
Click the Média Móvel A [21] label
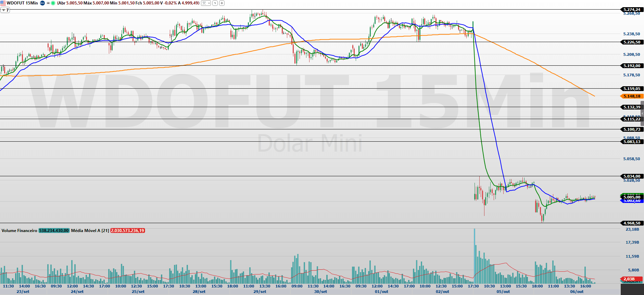click(90, 231)
